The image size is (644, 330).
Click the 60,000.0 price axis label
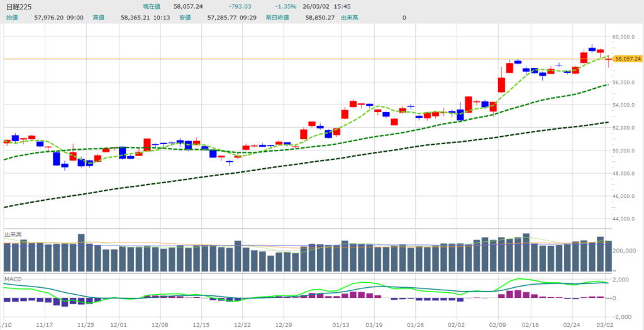pyautogui.click(x=627, y=37)
